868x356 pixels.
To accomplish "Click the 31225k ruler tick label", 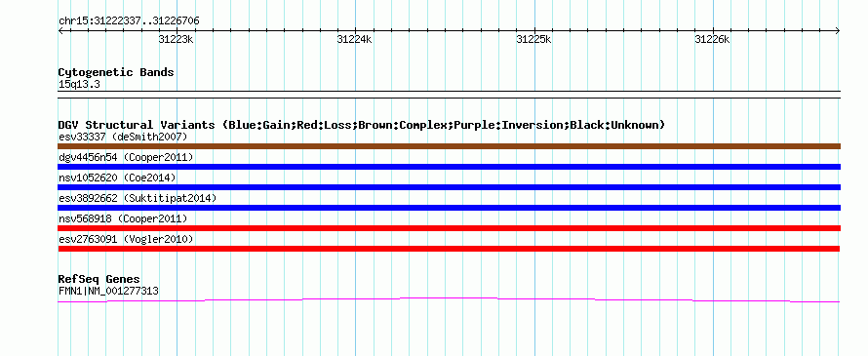I will [x=533, y=39].
